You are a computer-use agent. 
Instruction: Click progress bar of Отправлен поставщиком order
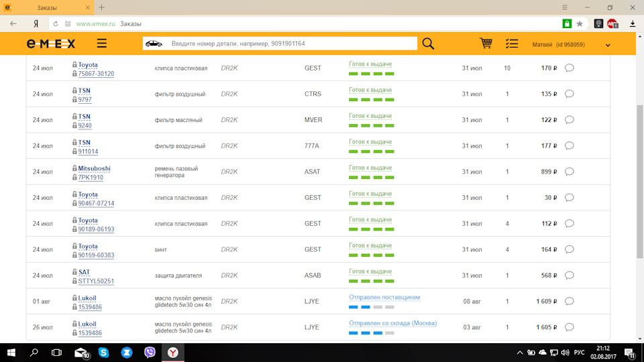[x=371, y=307]
